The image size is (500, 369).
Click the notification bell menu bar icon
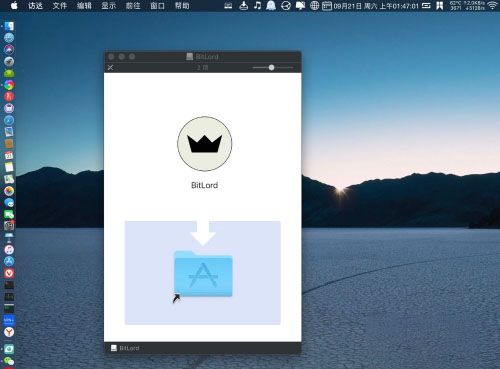click(271, 5)
